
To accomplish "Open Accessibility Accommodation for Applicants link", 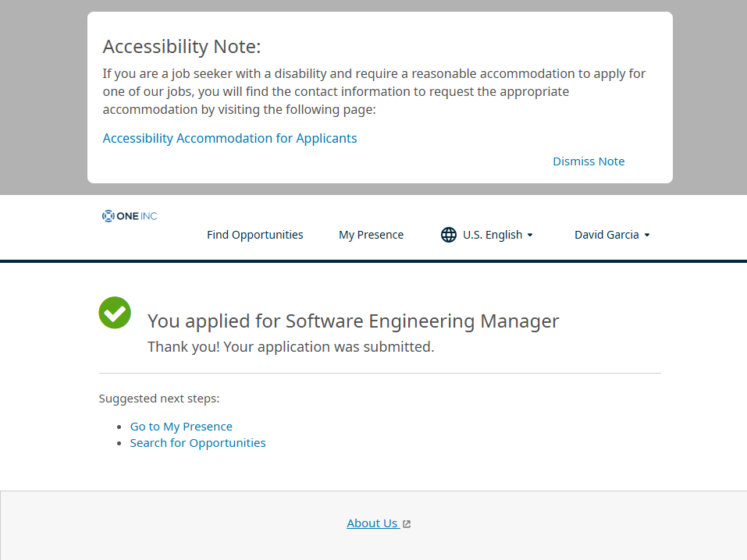I will pos(229,138).
